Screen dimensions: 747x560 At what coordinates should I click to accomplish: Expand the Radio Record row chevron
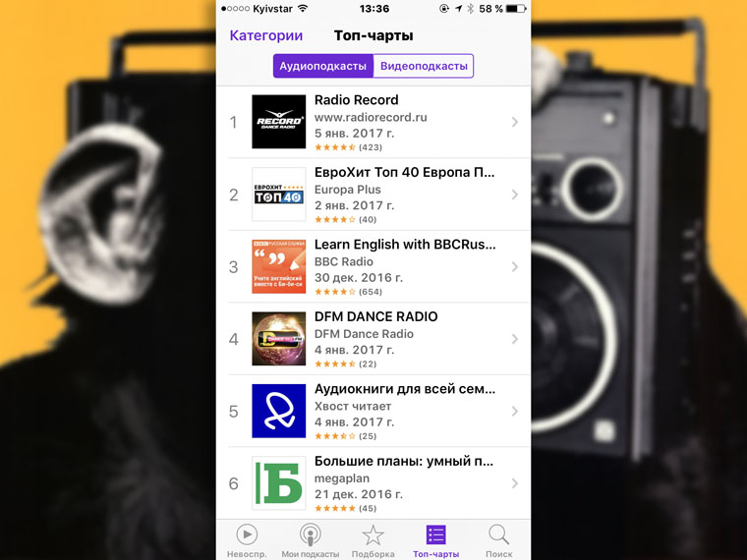click(514, 122)
